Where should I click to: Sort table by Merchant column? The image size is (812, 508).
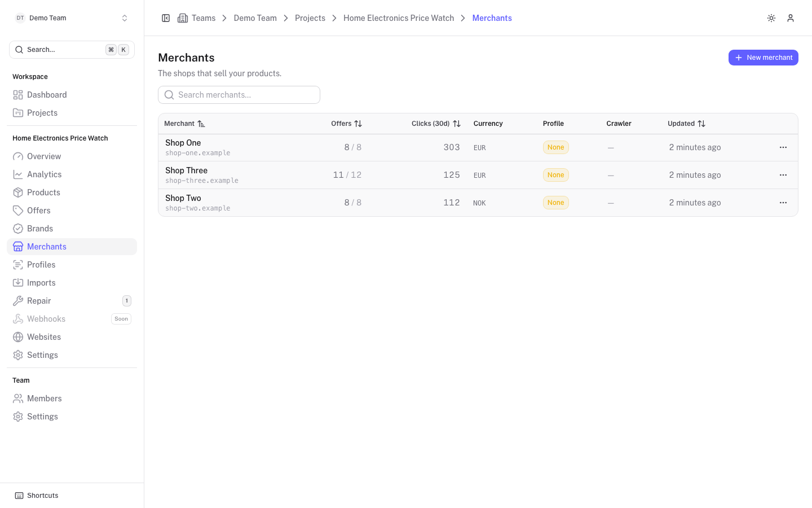pos(184,124)
